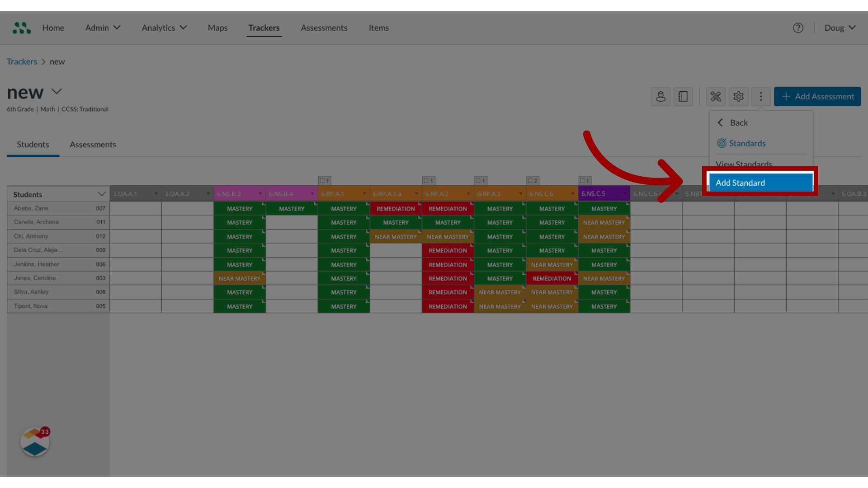The image size is (868, 488).
Task: Select student Jones, Caroline
Action: (35, 278)
